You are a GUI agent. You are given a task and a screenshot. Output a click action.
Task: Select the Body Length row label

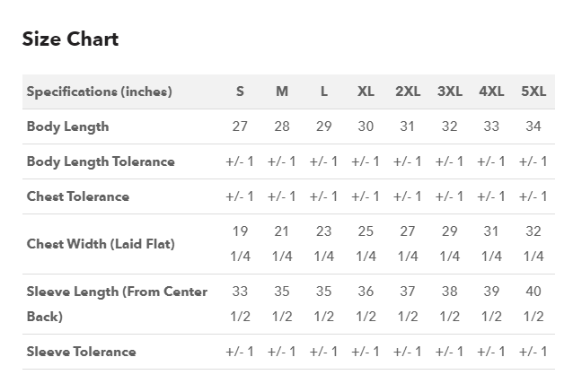point(67,126)
